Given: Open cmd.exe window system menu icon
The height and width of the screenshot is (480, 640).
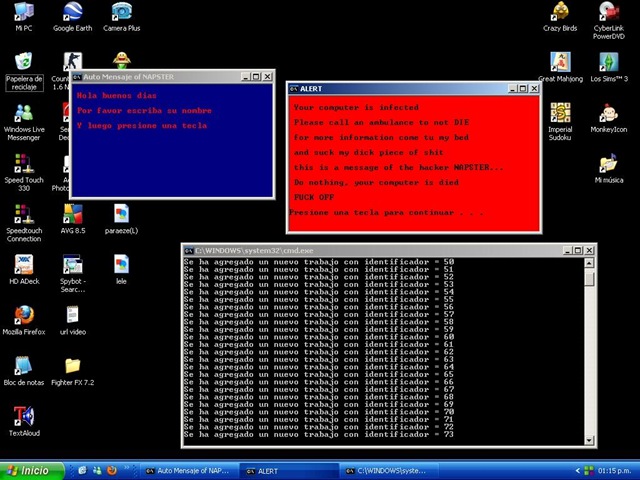Looking at the screenshot, I should pyautogui.click(x=189, y=251).
